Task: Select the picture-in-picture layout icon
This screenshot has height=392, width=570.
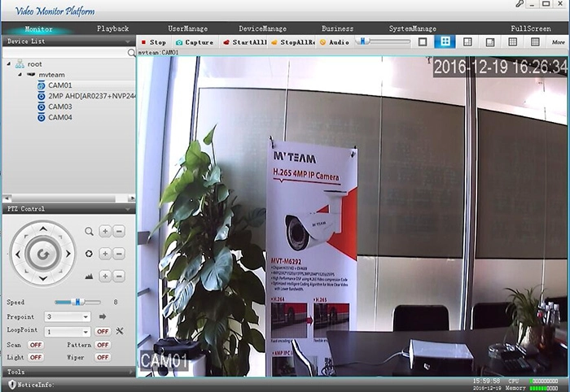Action: point(490,42)
